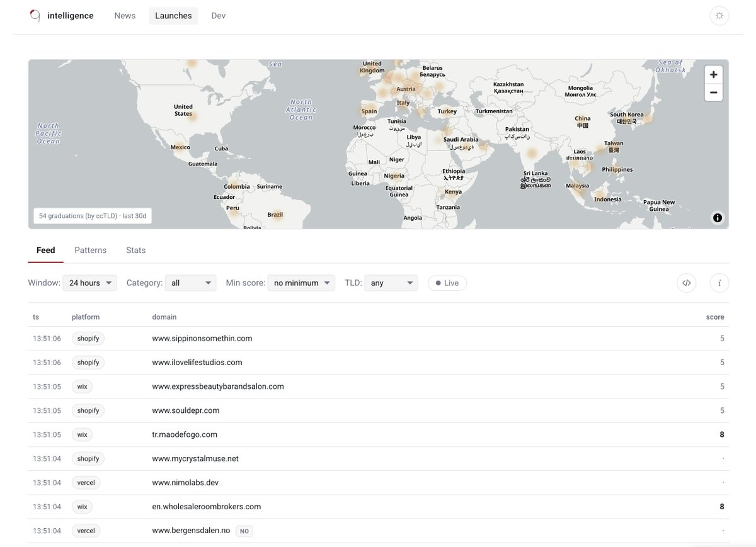756x547 pixels.
Task: Open tr.maodefogo.com domain
Action: point(185,434)
